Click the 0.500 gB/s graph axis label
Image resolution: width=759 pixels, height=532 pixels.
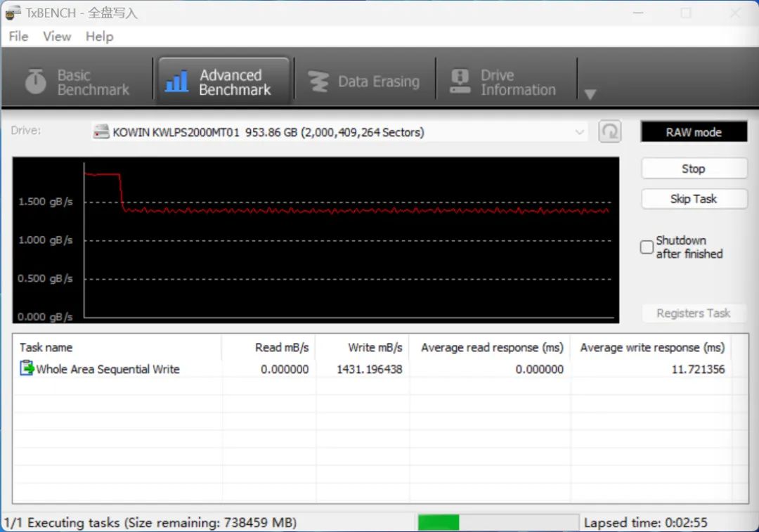click(x=46, y=278)
